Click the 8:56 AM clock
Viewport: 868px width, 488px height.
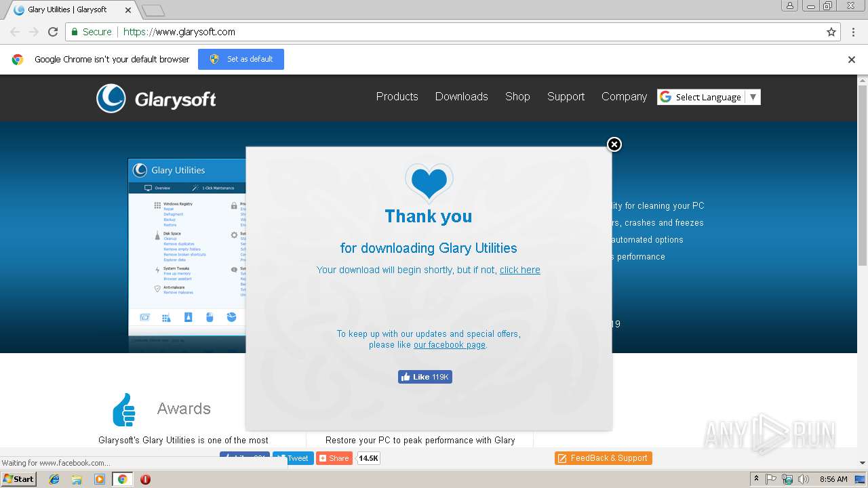pyautogui.click(x=833, y=479)
